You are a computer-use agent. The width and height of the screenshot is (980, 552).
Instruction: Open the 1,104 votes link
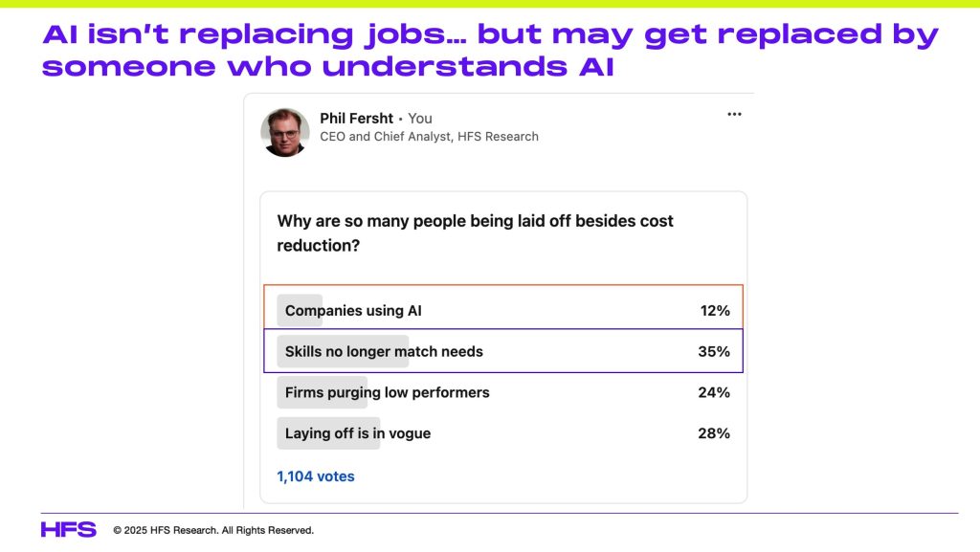(x=316, y=476)
